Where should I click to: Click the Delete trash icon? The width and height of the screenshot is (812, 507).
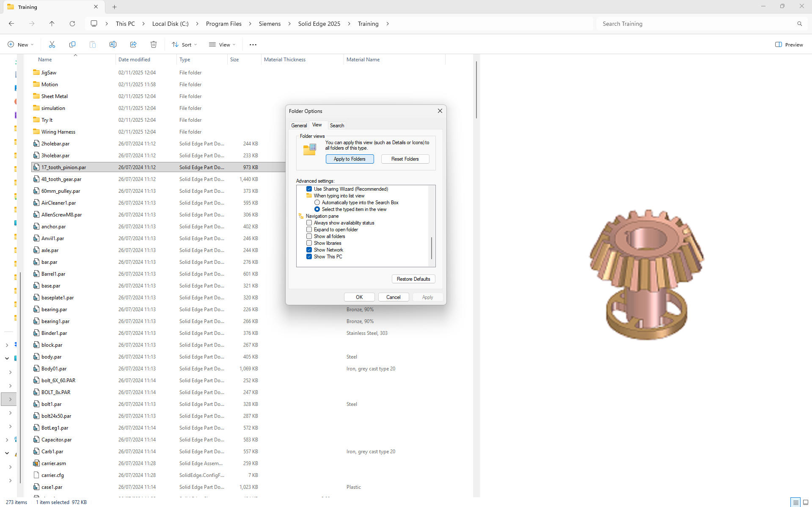point(154,44)
